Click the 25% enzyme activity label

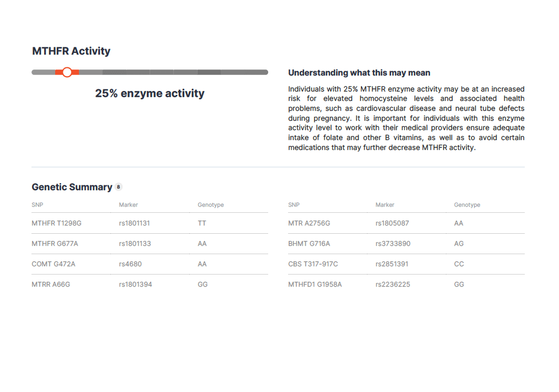[150, 93]
